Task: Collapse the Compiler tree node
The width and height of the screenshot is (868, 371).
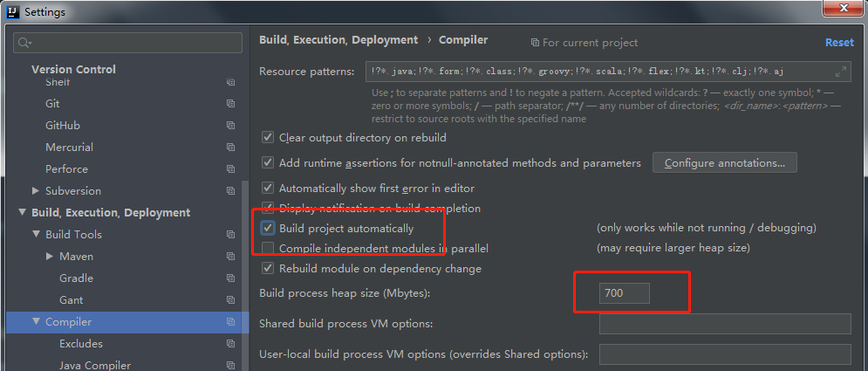Action: click(x=36, y=322)
